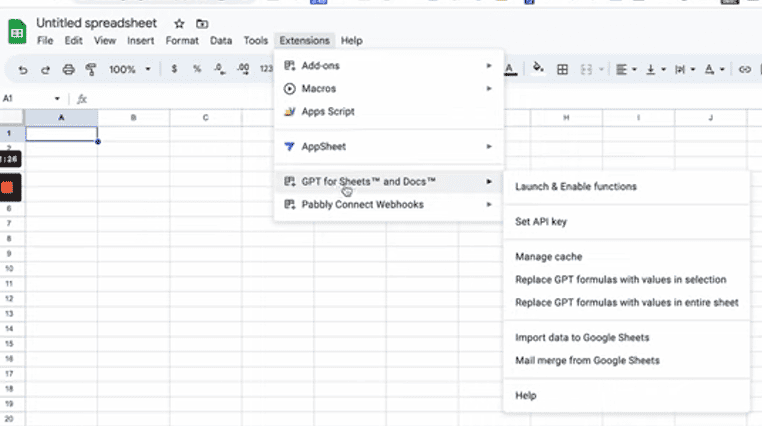Open the Edit menu
This screenshot has height=426, width=762.
(x=73, y=41)
